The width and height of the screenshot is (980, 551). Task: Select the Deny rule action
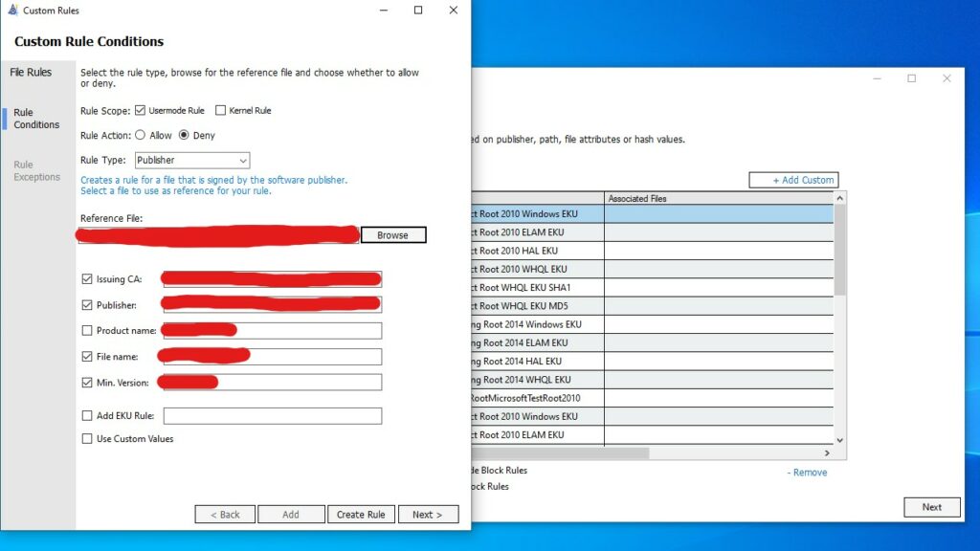click(x=185, y=136)
